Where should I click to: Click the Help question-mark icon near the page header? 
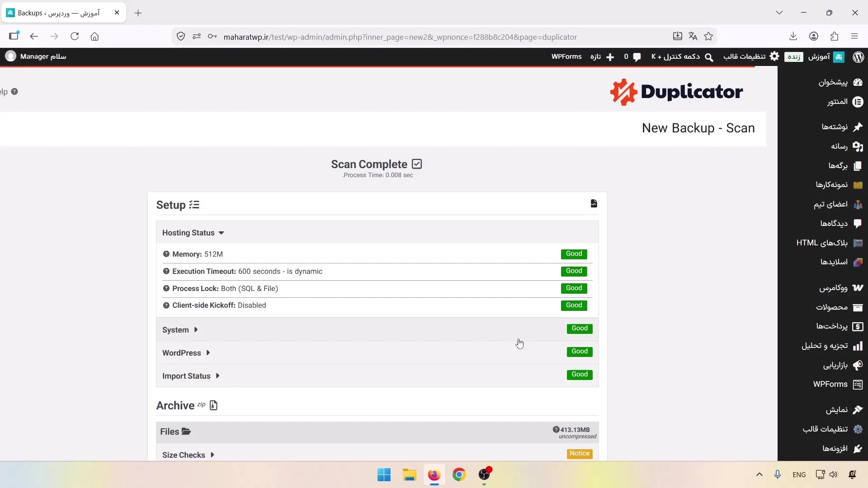tap(14, 92)
